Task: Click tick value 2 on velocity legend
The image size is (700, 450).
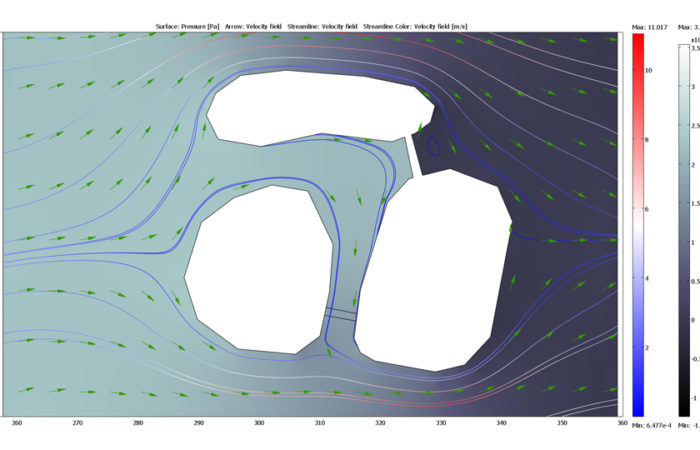Action: pyautogui.click(x=649, y=347)
